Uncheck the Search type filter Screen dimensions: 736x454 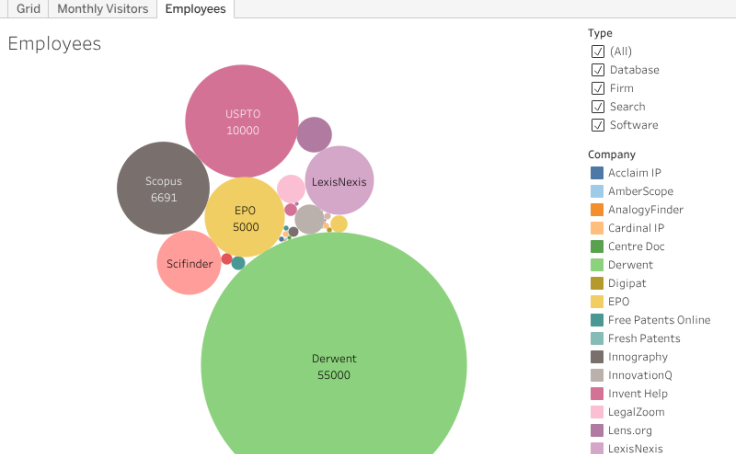[598, 107]
